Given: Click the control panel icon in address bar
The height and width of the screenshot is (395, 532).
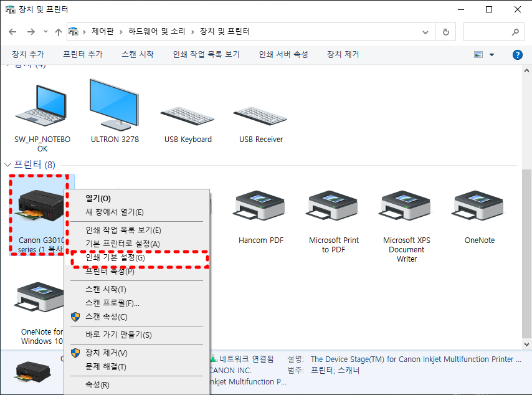Looking at the screenshot, I should click(x=74, y=32).
